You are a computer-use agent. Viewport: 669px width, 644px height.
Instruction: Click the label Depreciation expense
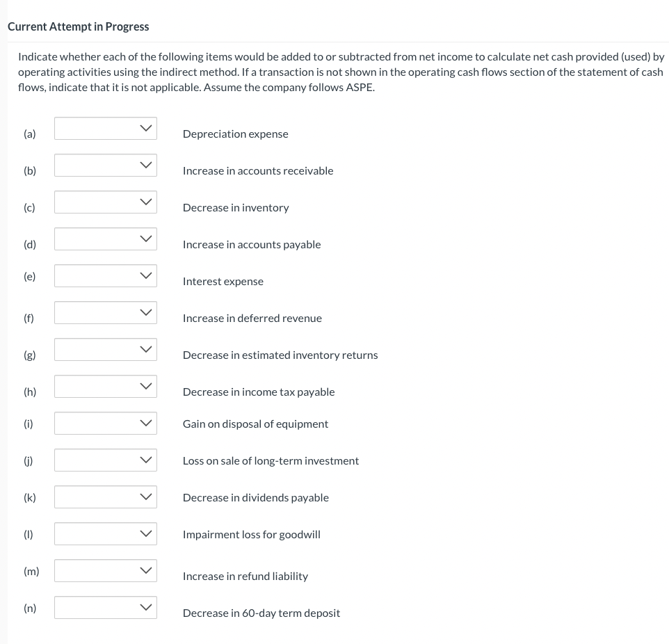click(235, 134)
